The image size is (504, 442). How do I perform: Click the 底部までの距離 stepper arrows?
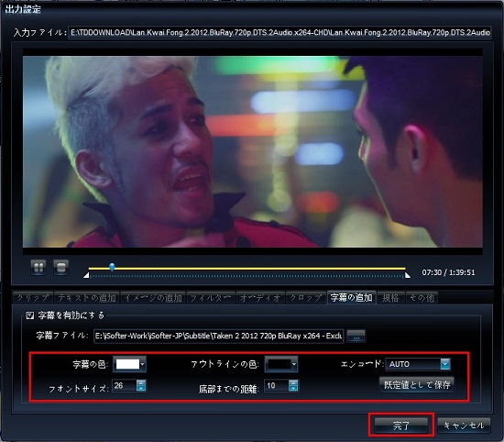[293, 385]
